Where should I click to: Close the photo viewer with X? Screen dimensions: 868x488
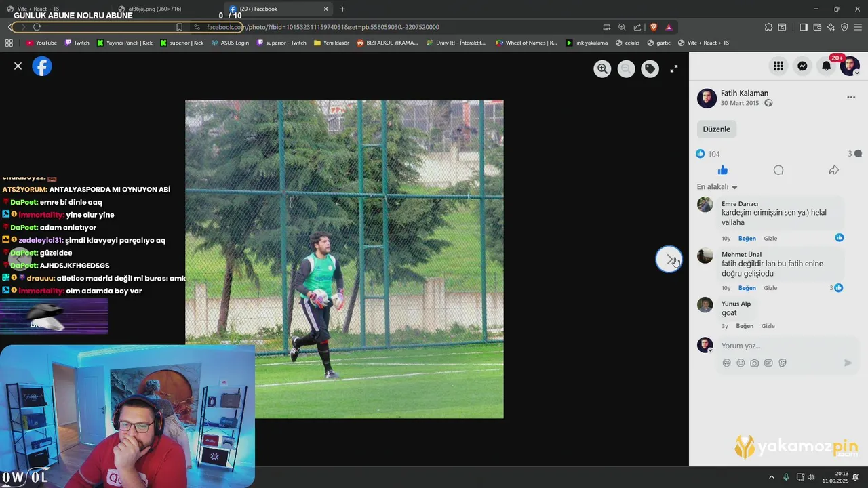point(18,66)
